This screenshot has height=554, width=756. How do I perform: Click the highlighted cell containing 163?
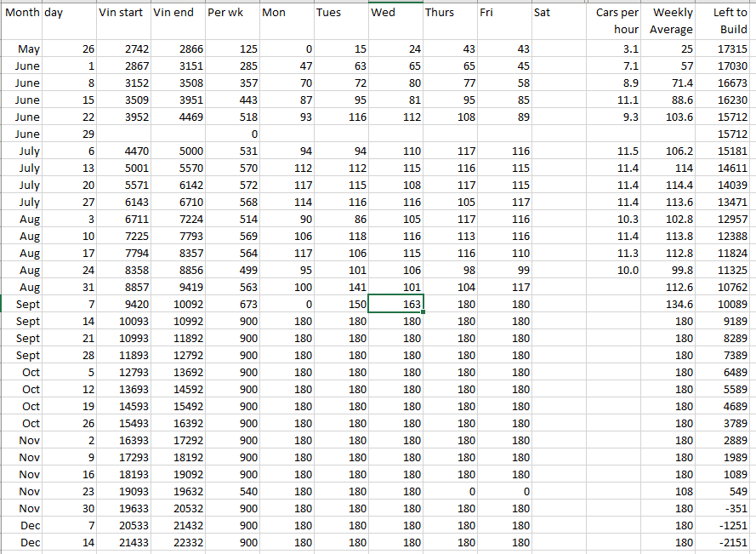coord(395,305)
